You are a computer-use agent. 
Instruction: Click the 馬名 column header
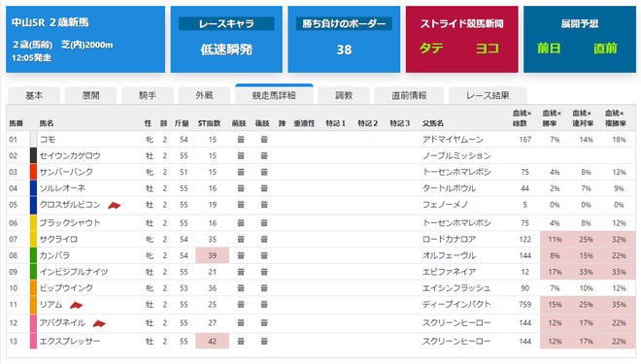47,123
